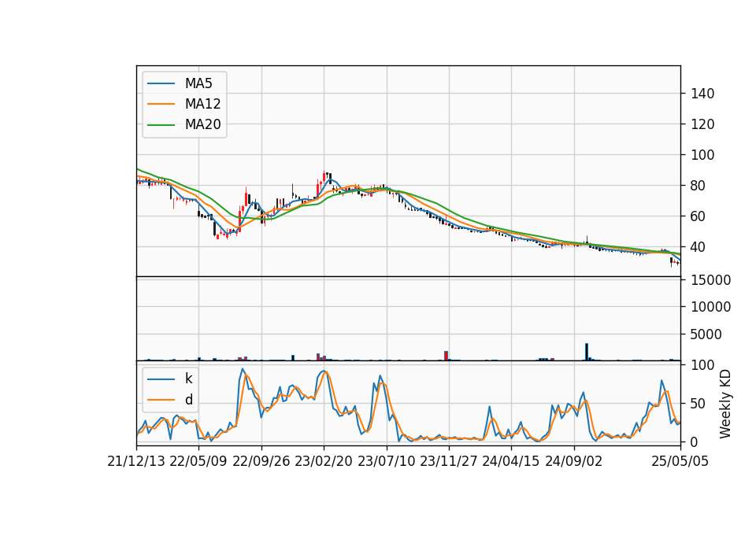Screen dimensions: 756x543
Task: Click the 100 price axis label on the top price chart
Action: coord(702,155)
